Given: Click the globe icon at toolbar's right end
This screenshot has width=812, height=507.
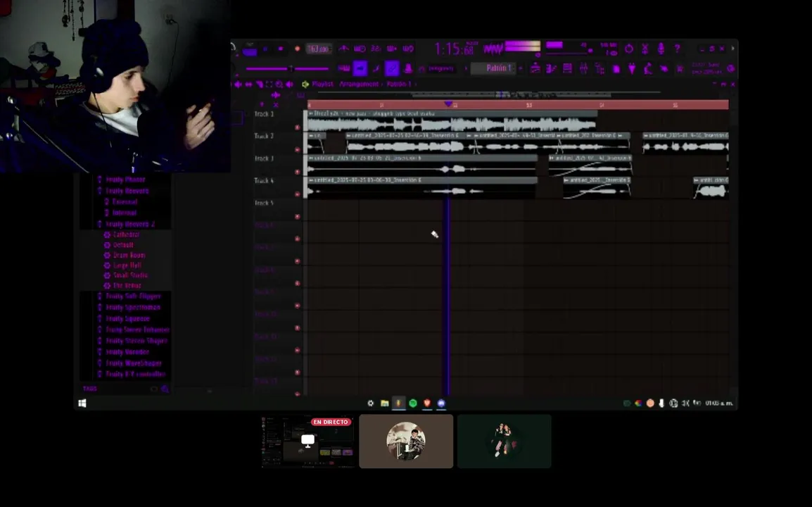Looking at the screenshot, I should pos(730,68).
